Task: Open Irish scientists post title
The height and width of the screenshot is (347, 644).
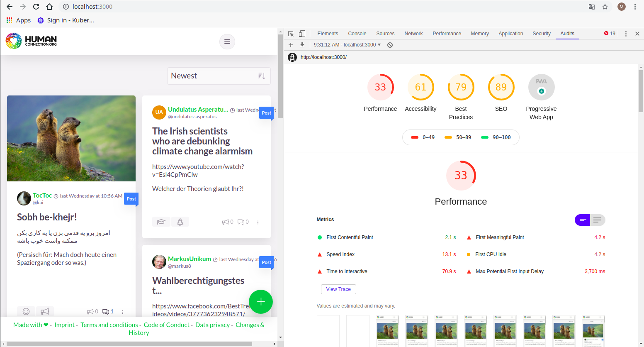Action: (x=202, y=141)
